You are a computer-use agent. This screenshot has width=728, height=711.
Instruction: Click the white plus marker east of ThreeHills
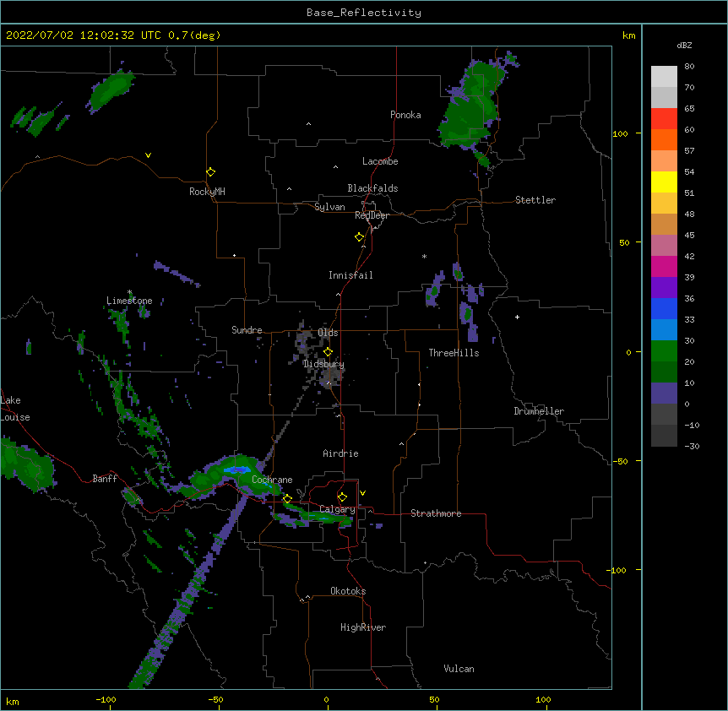coord(517,317)
